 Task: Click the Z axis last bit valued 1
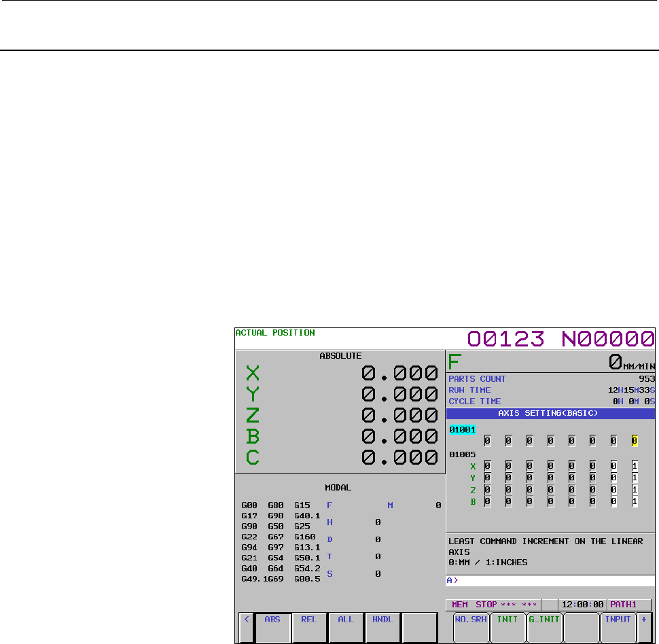point(635,489)
